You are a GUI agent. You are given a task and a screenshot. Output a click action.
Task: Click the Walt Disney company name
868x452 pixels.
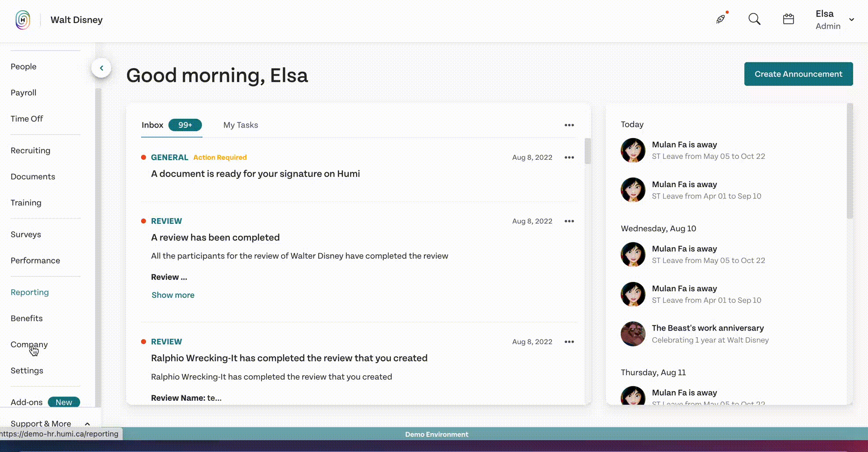pos(77,20)
